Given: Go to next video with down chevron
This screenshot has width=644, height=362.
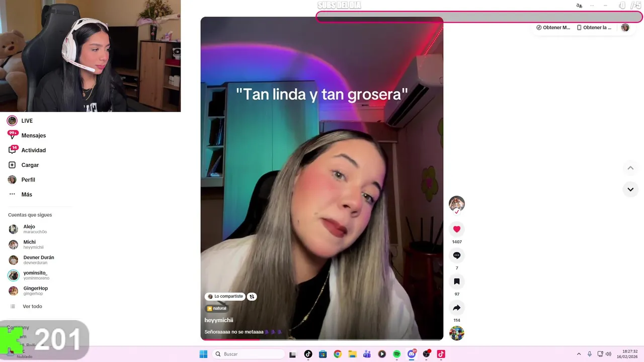Looking at the screenshot, I should coord(630,190).
